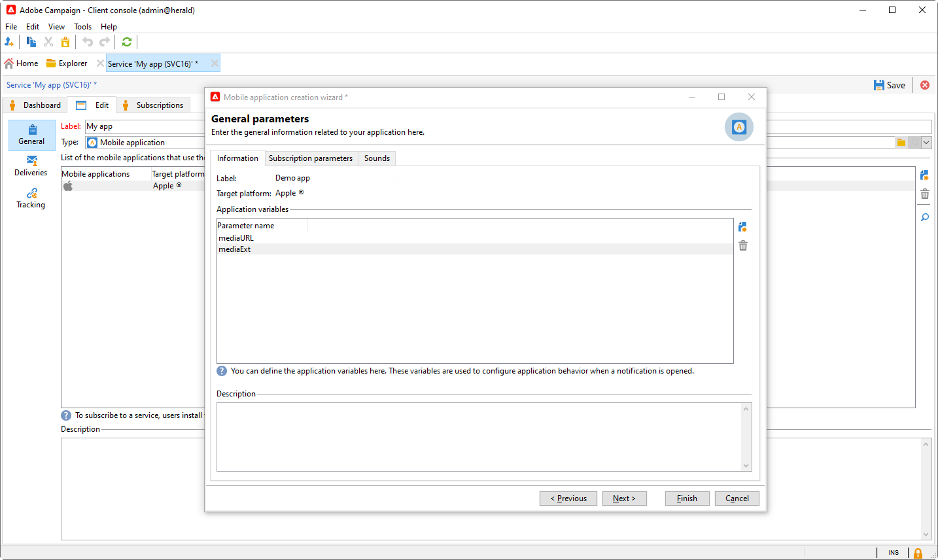The height and width of the screenshot is (560, 938).
Task: Click the Service Description scrollbar down arrow
Action: pyautogui.click(x=926, y=534)
